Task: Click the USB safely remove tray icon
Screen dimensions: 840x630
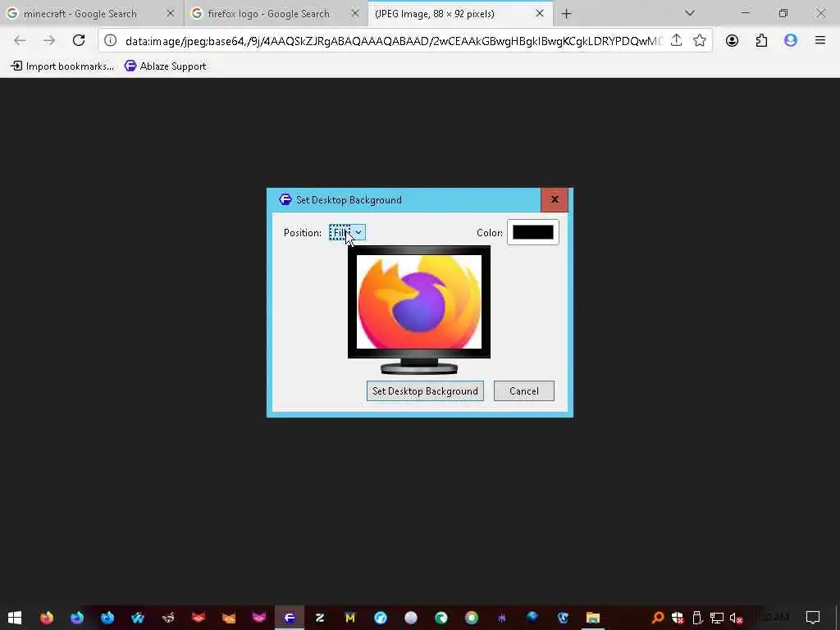Action: (697, 619)
